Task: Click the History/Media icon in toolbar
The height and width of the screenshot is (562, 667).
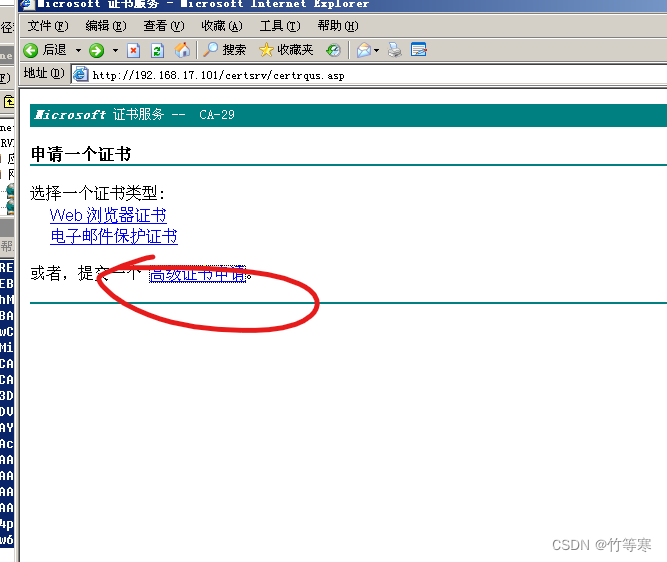Action: pyautogui.click(x=333, y=50)
